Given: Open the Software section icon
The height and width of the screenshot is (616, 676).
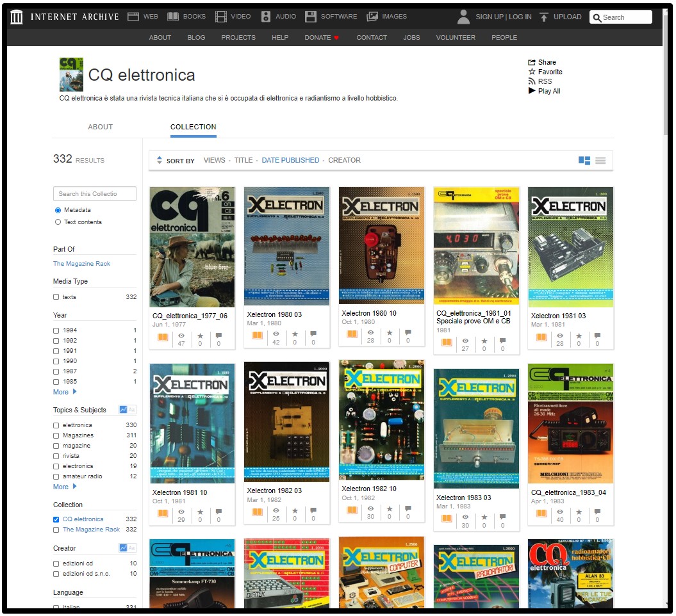Looking at the screenshot, I should (x=310, y=17).
